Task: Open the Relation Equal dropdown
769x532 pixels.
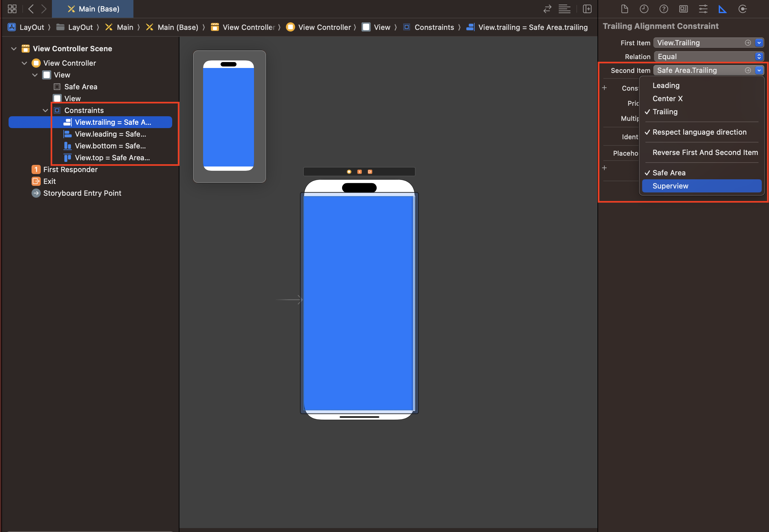Action: pyautogui.click(x=708, y=57)
